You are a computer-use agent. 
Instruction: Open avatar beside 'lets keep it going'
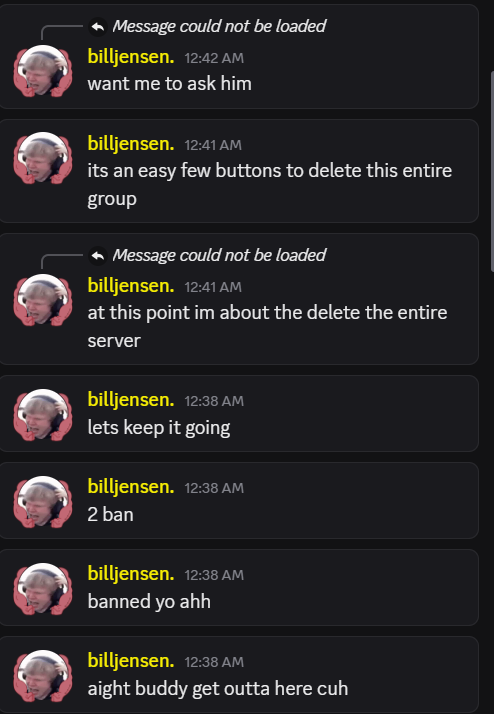(x=43, y=414)
